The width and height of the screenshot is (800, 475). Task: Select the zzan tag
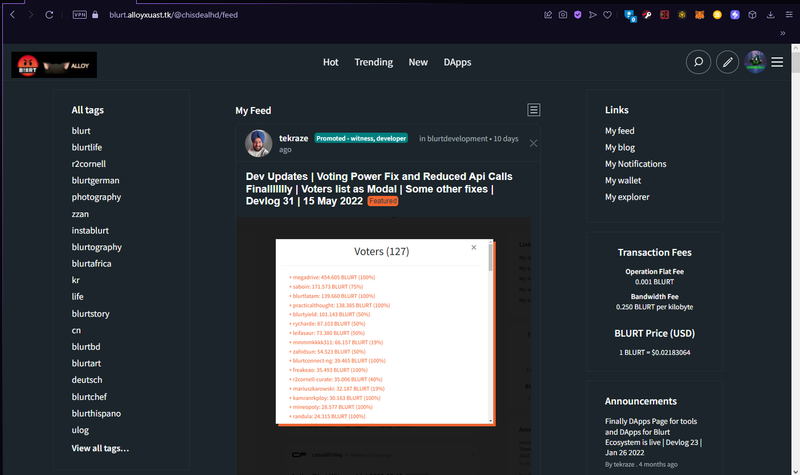coord(80,214)
